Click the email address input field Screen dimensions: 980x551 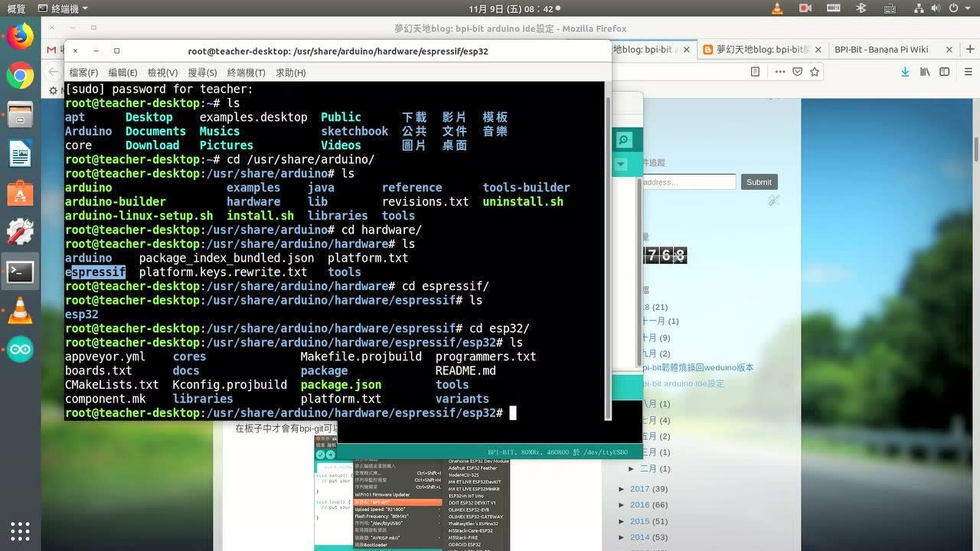pyautogui.click(x=688, y=182)
